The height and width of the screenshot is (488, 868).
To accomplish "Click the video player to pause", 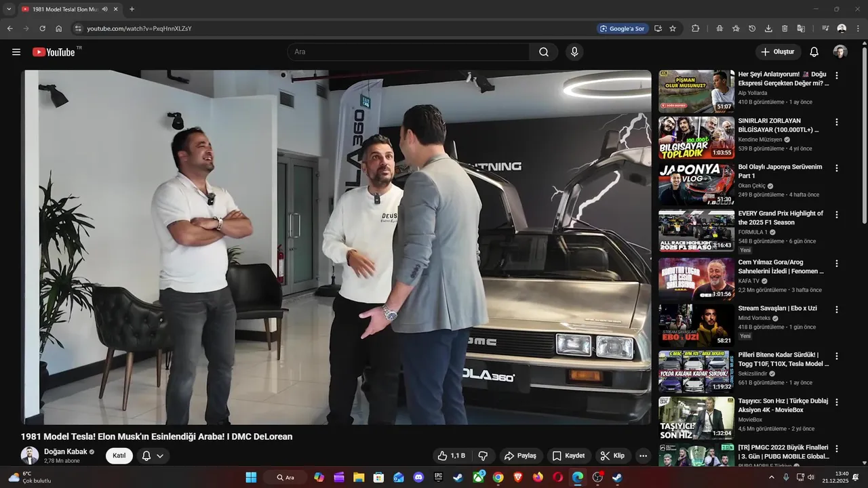I will [x=336, y=247].
